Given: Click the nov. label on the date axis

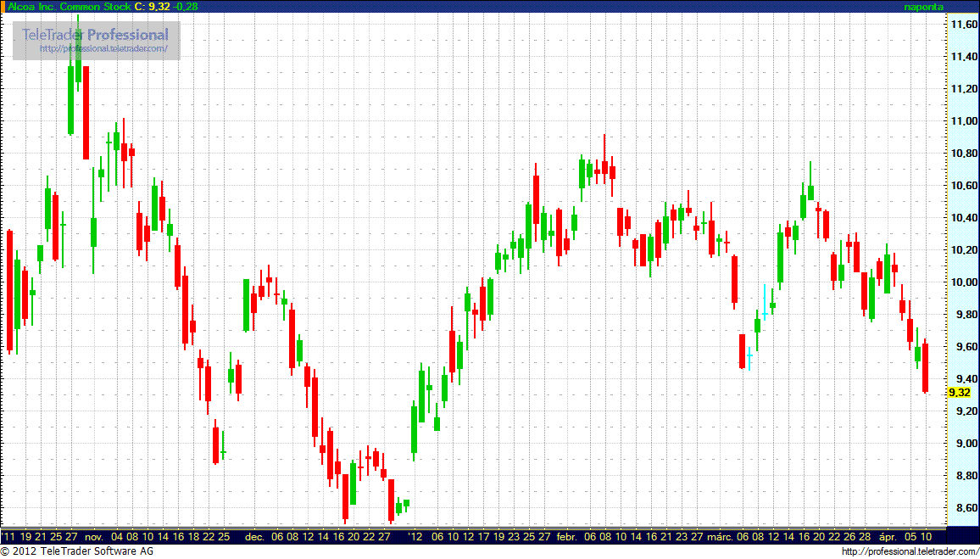Looking at the screenshot, I should [94, 537].
